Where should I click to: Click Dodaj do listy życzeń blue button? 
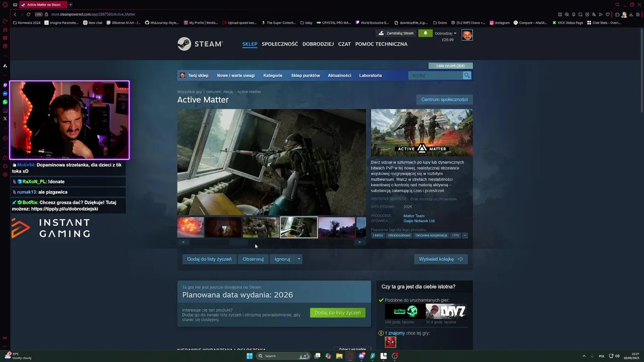click(209, 259)
